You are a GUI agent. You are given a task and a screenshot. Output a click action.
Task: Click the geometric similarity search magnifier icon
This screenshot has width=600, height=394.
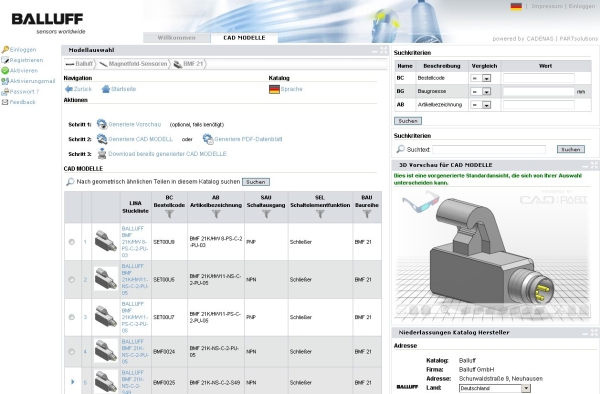click(70, 182)
